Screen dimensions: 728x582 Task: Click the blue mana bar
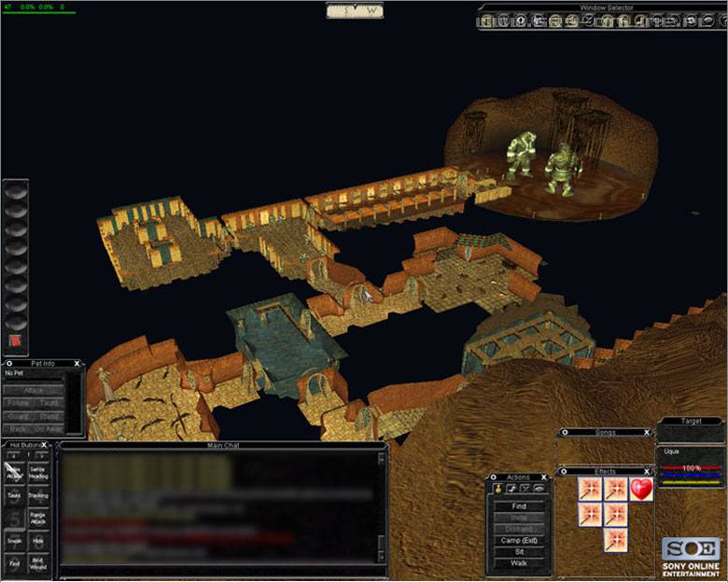point(691,476)
